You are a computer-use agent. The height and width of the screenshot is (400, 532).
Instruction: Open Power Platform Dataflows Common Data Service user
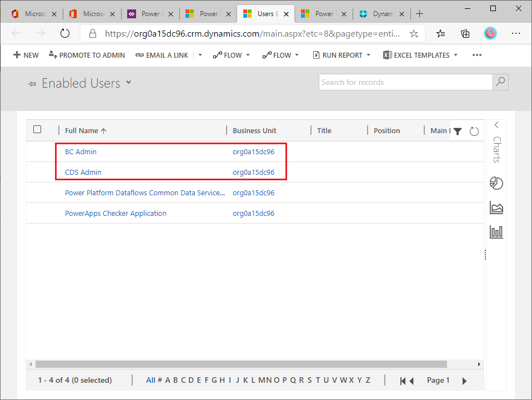pos(145,193)
